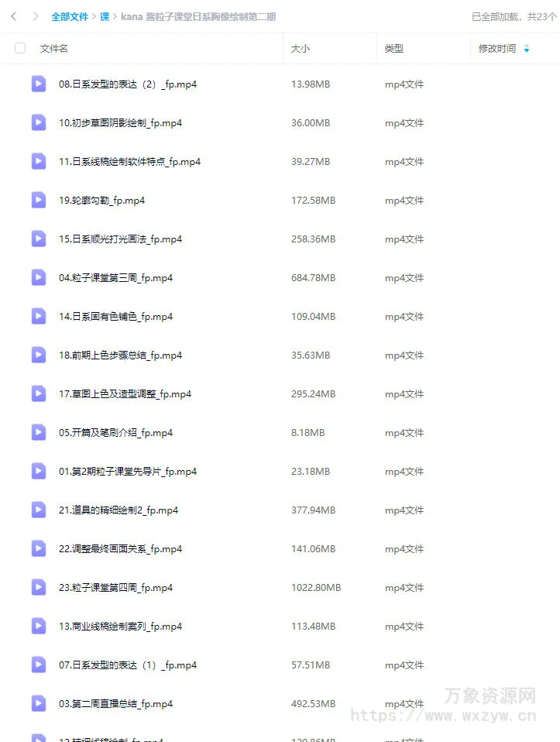The width and height of the screenshot is (560, 742).
Task: Open file 22.调整最终画面关系_fp.mp4
Action: 120,549
